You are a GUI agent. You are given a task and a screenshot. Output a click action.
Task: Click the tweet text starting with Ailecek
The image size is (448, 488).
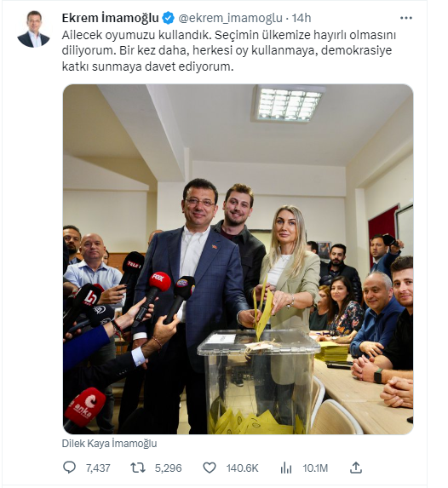pyautogui.click(x=229, y=50)
